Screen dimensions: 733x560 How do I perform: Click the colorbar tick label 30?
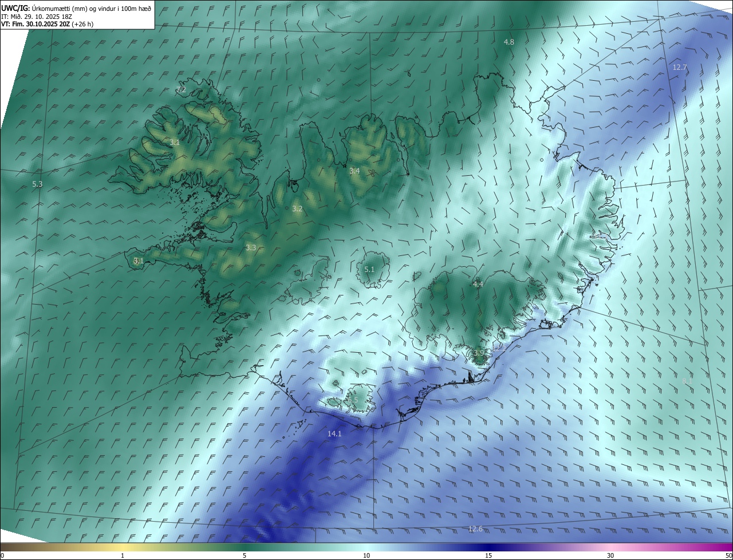coord(610,555)
